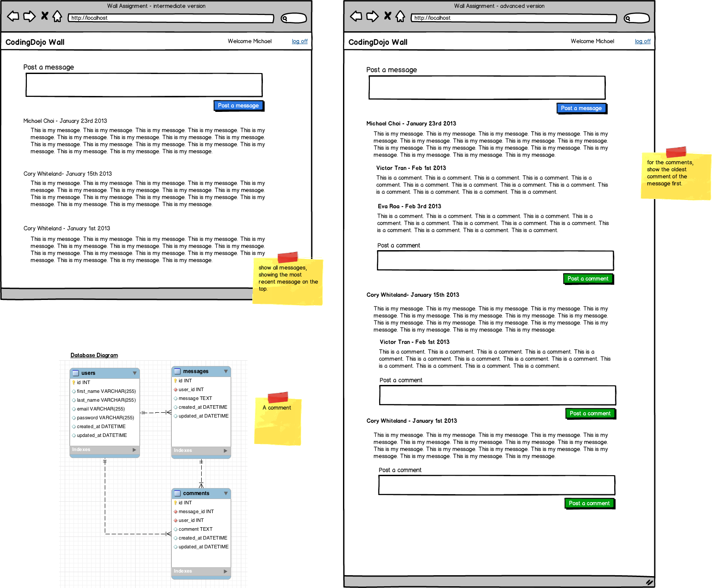Click Post a comment under January 1st message
The height and width of the screenshot is (588, 712).
pos(590,503)
